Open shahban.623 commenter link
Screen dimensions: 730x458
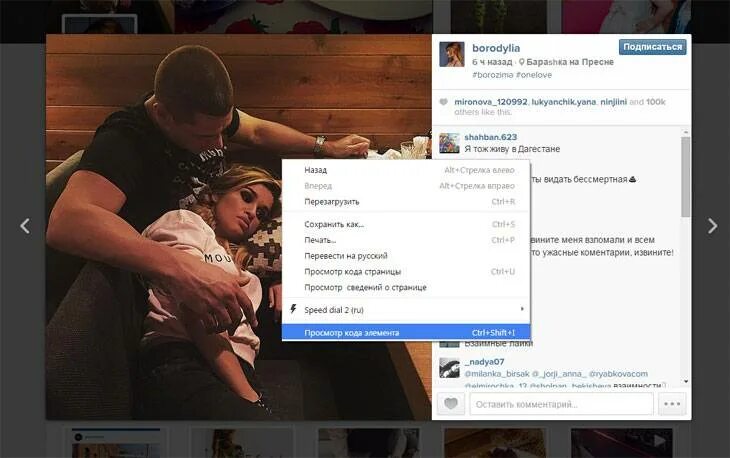[490, 137]
